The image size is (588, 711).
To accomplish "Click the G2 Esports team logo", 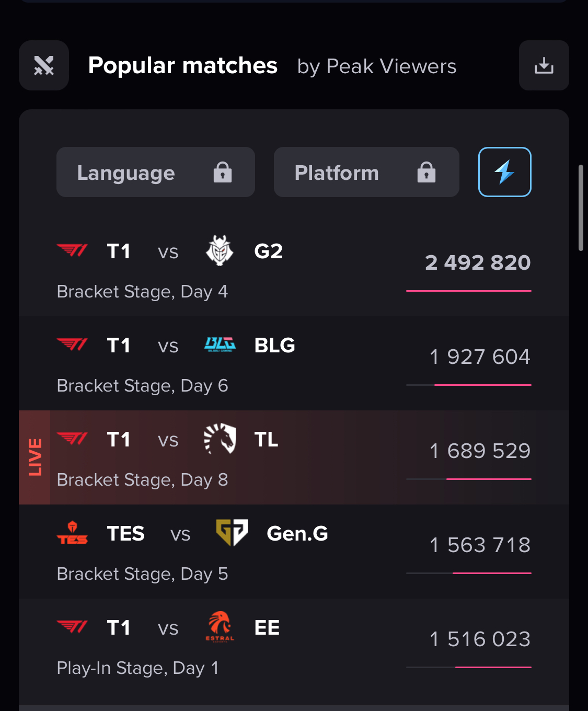I will 220,251.
